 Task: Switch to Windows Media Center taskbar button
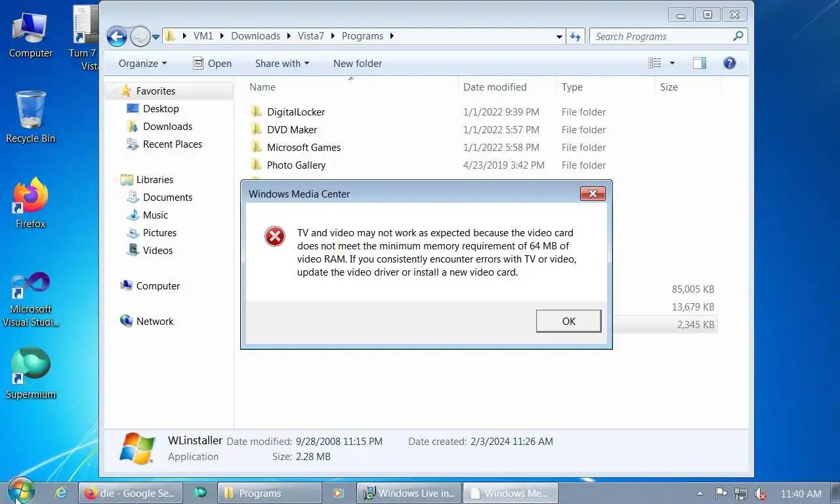(x=510, y=493)
